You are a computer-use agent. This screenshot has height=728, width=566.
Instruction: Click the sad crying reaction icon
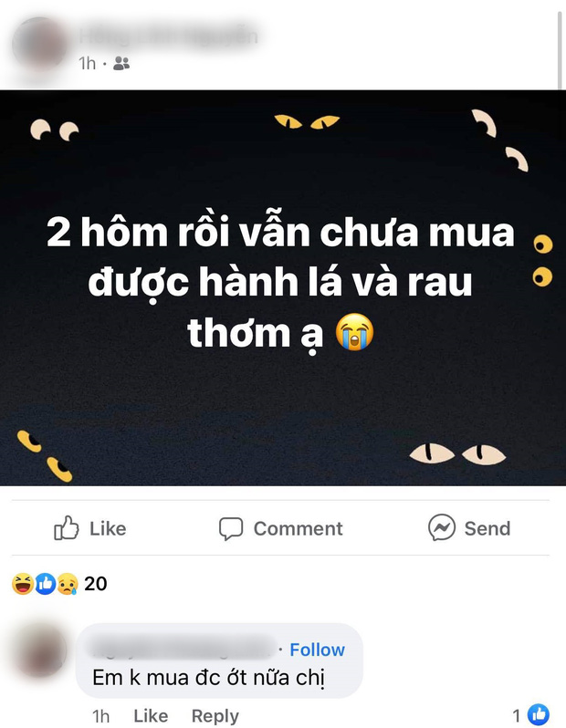tap(68, 584)
